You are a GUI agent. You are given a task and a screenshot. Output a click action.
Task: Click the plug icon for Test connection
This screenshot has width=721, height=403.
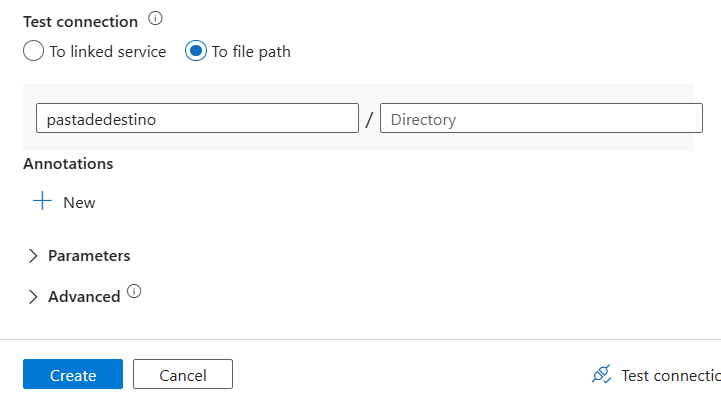(x=601, y=375)
